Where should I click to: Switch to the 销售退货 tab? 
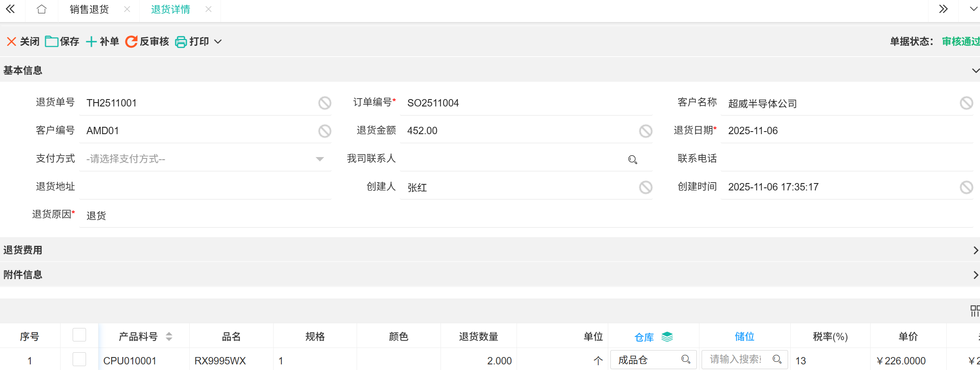[89, 9]
